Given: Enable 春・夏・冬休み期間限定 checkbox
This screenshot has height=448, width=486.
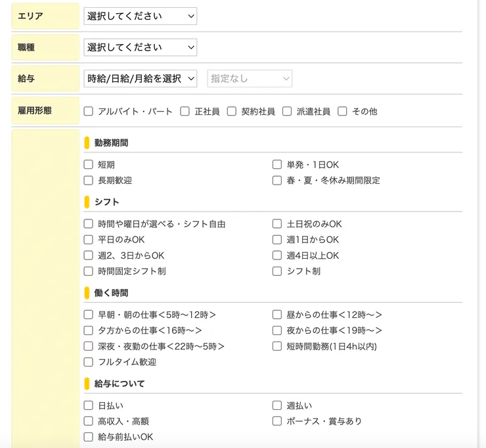Looking at the screenshot, I should pos(277,180).
